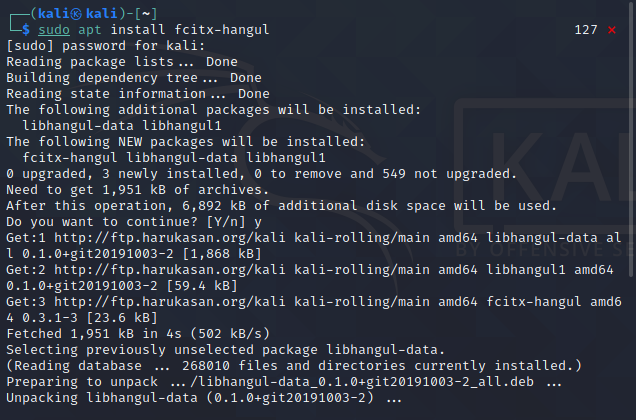Click the word install in the command
Image resolution: width=636 pixels, height=420 pixels.
[146, 30]
